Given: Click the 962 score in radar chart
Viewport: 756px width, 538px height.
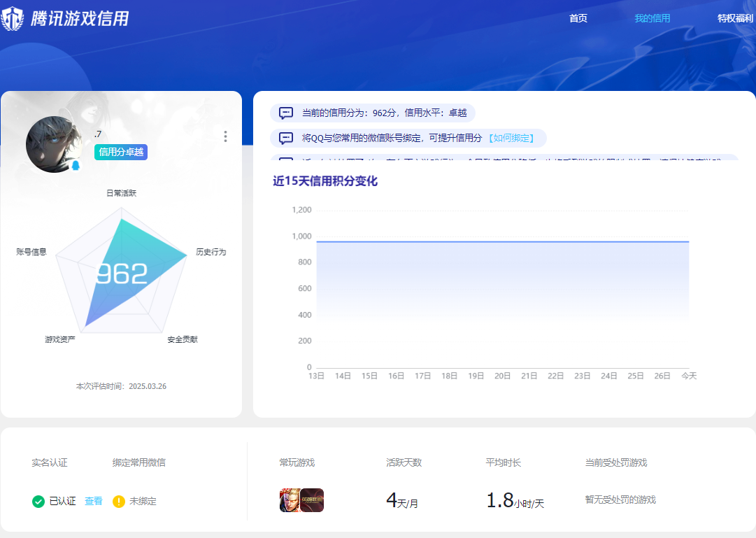Looking at the screenshot, I should point(122,274).
